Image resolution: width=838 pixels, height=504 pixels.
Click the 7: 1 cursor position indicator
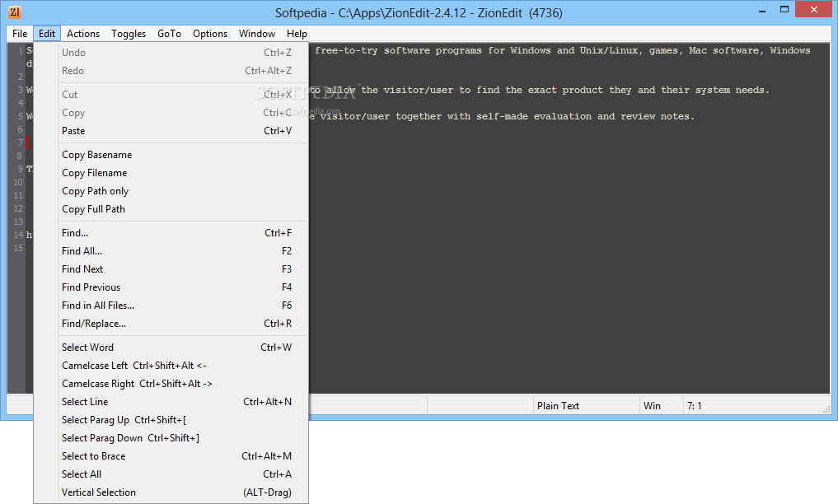[695, 406]
